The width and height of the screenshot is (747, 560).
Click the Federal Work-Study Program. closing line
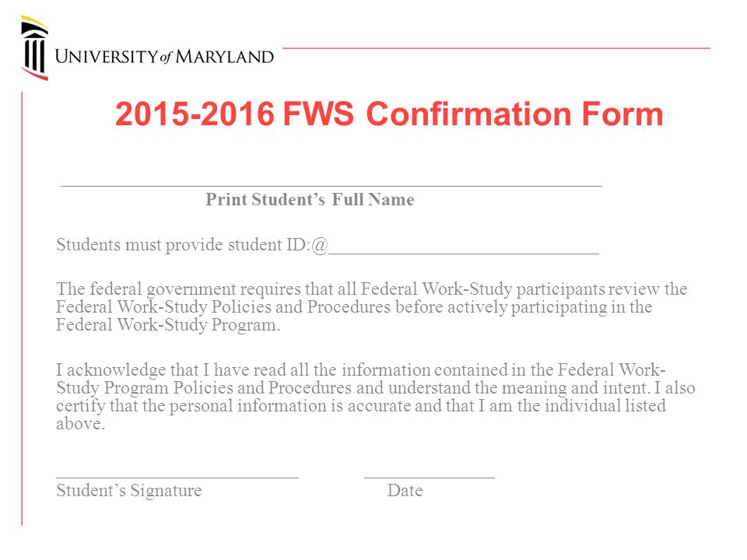168,325
